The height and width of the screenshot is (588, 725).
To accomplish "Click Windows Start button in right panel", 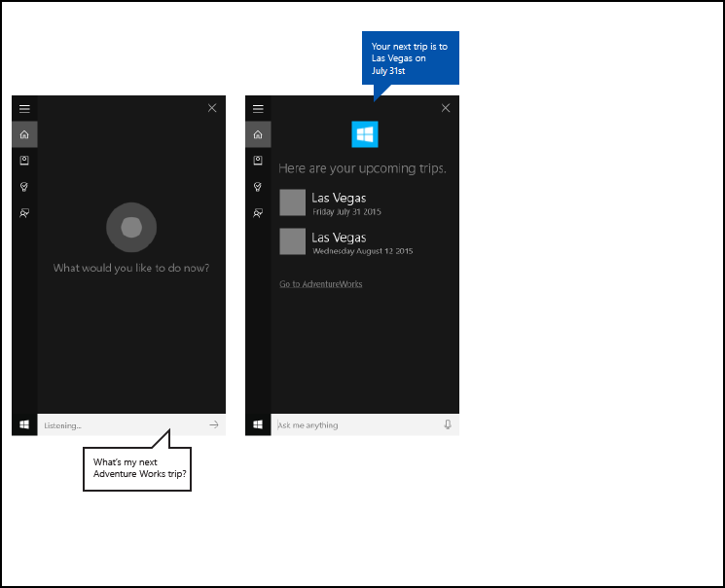I will point(258,424).
